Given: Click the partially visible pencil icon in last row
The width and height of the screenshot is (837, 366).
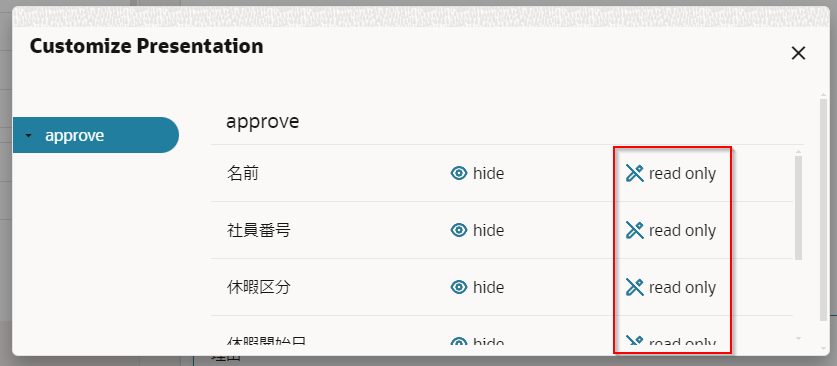Looking at the screenshot, I should [x=634, y=340].
